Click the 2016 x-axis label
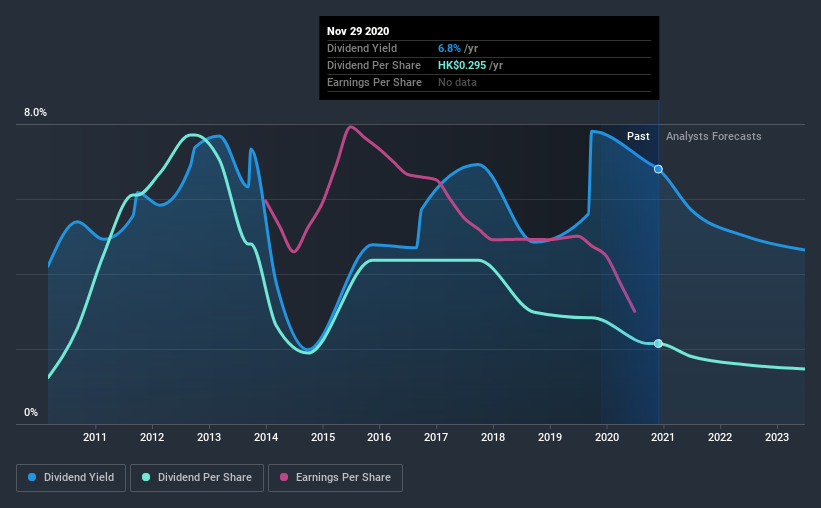The height and width of the screenshot is (508, 821). coord(379,437)
